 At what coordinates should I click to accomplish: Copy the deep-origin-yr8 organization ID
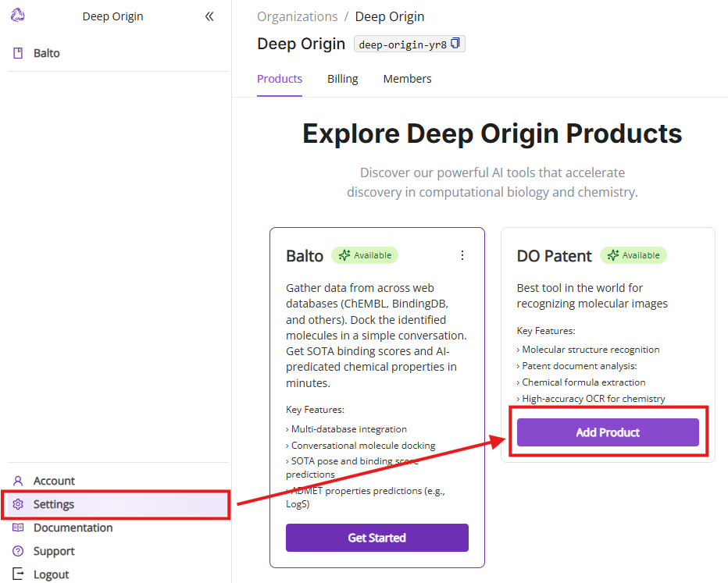pos(455,44)
